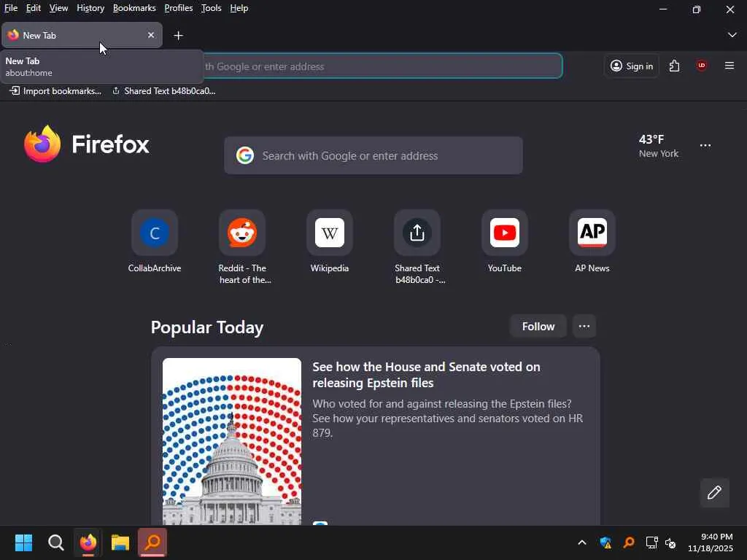Image resolution: width=747 pixels, height=560 pixels.
Task: Click the orange magnifier app in the taskbar
Action: coord(152,542)
